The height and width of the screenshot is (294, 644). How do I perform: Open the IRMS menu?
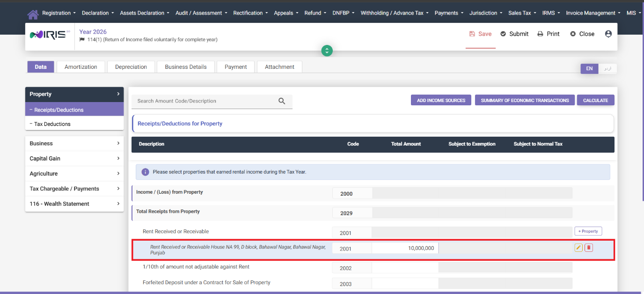[551, 13]
